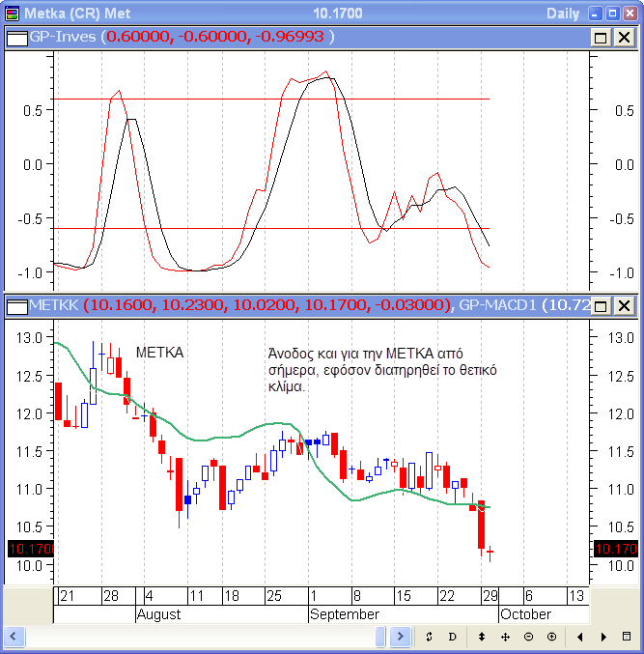Maximize the GP-Inves indicator pane
The image size is (644, 654).
click(x=601, y=37)
